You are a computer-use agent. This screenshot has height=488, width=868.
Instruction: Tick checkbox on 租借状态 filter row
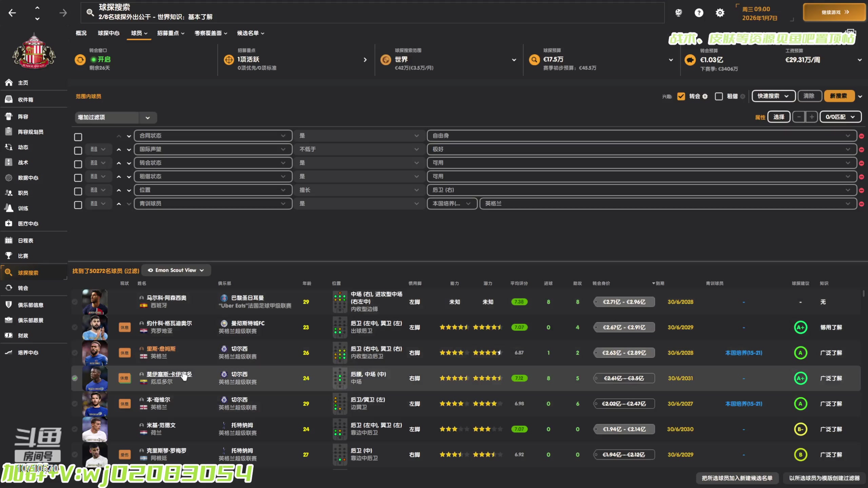78,178
